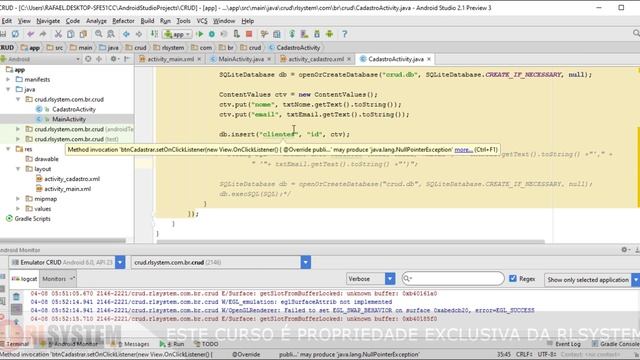Open the Refactor menu
Screen dimensions: 640x360
[x=123, y=21]
